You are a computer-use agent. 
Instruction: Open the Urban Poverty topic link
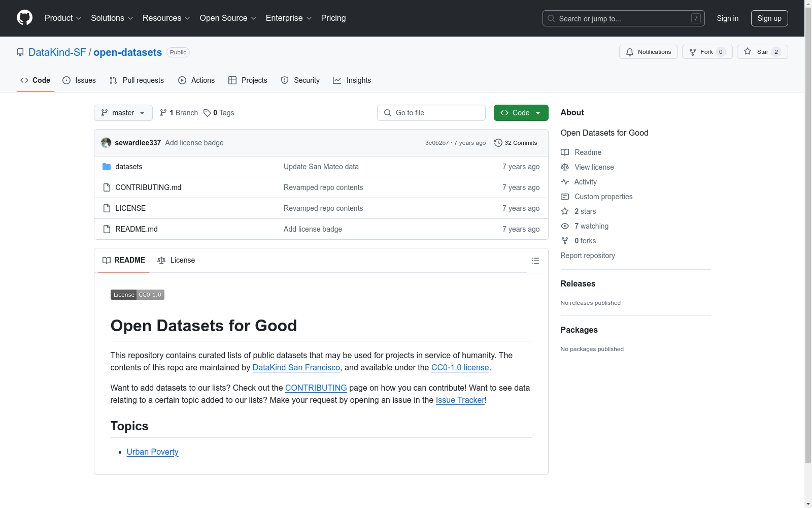click(153, 452)
